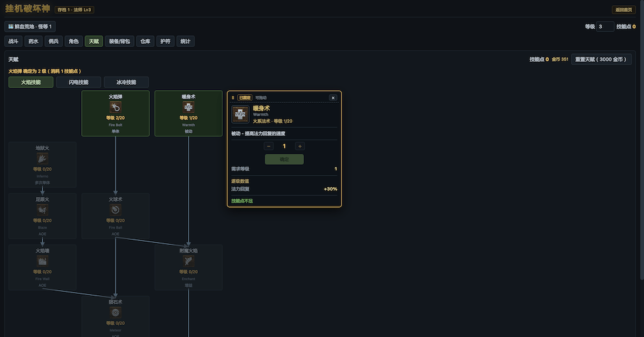Click the 重置天赋 (3000 金币) reset button
Image resolution: width=644 pixels, height=337 pixels.
[601, 59]
